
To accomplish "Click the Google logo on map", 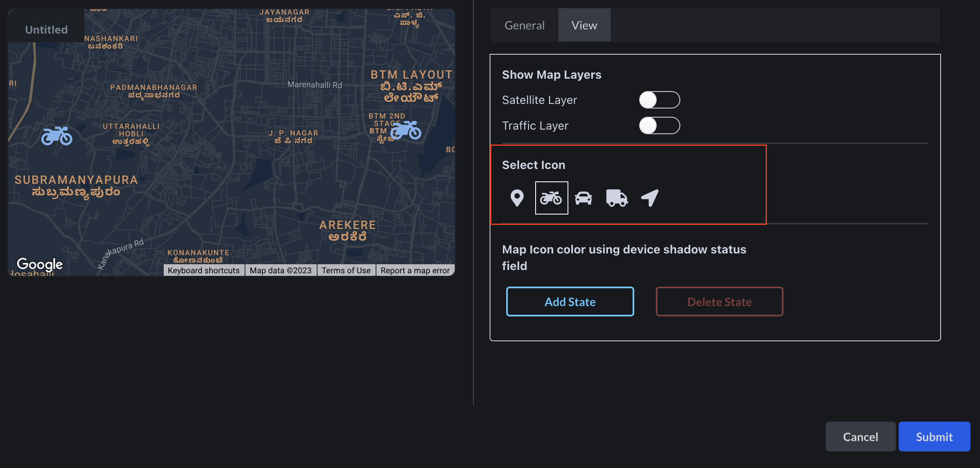I will [x=40, y=264].
